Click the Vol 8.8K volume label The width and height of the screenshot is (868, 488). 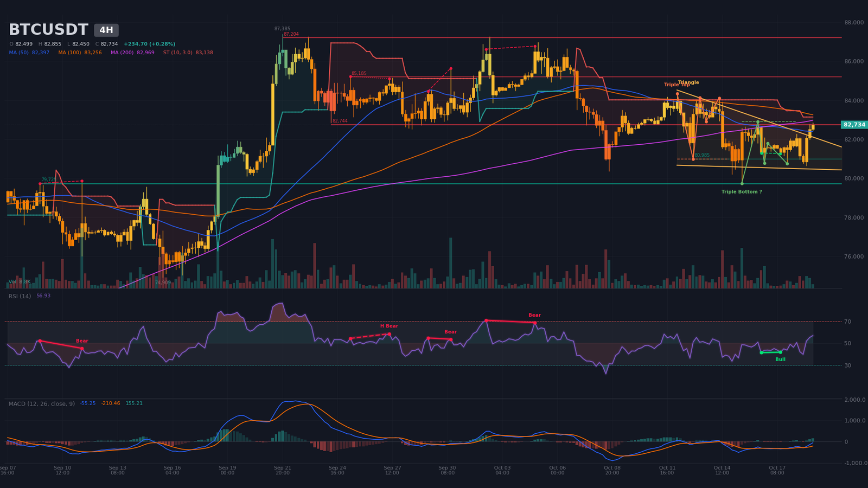(20, 282)
